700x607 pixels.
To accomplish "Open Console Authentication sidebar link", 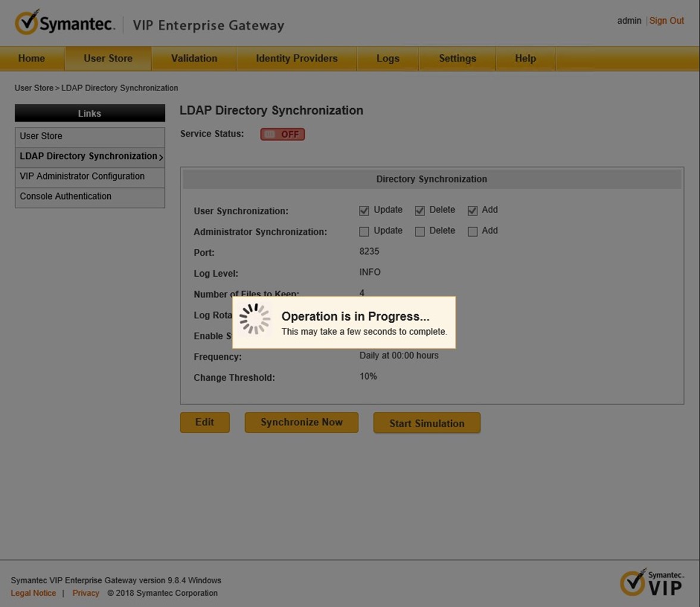I will point(90,196).
